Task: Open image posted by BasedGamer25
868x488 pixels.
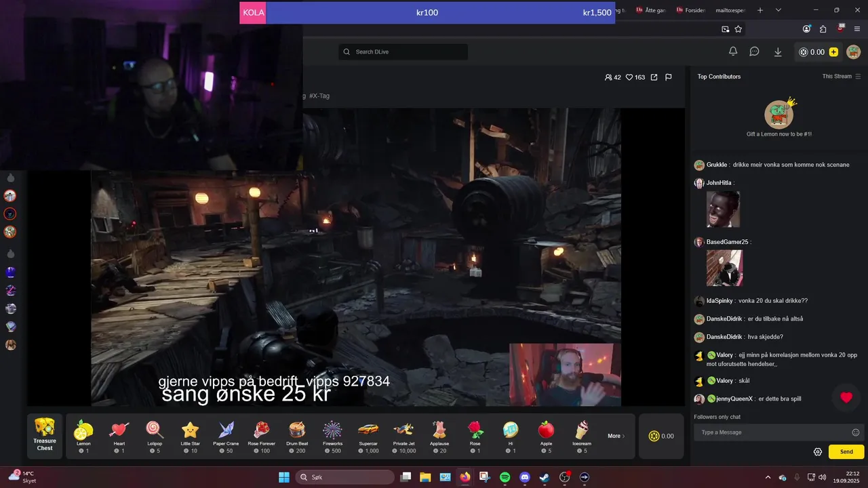Action: point(724,268)
